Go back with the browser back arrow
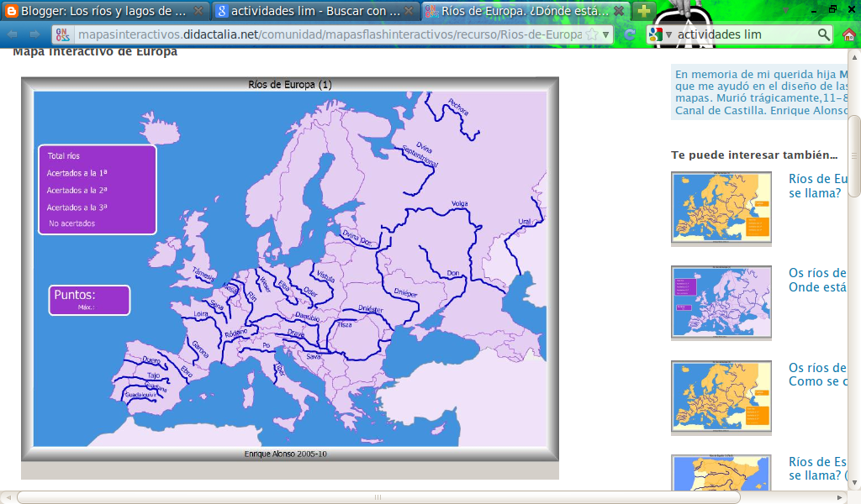Viewport: 861px width, 504px height. pyautogui.click(x=12, y=34)
